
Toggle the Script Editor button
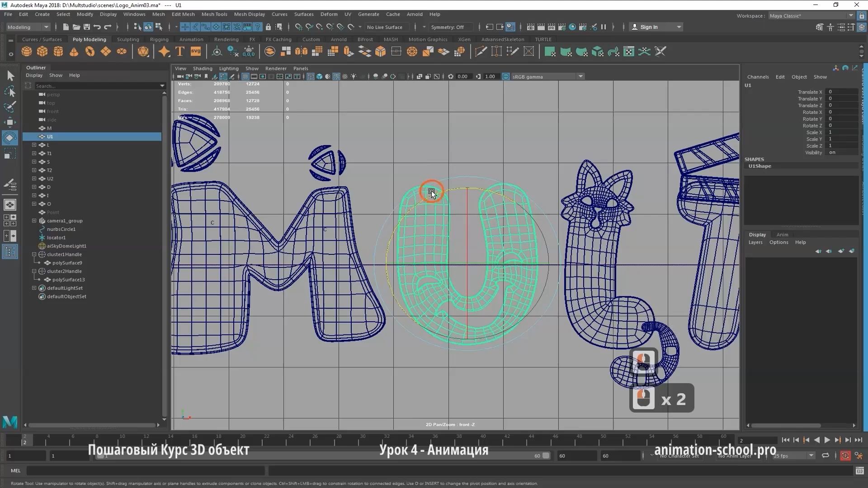pos(859,471)
